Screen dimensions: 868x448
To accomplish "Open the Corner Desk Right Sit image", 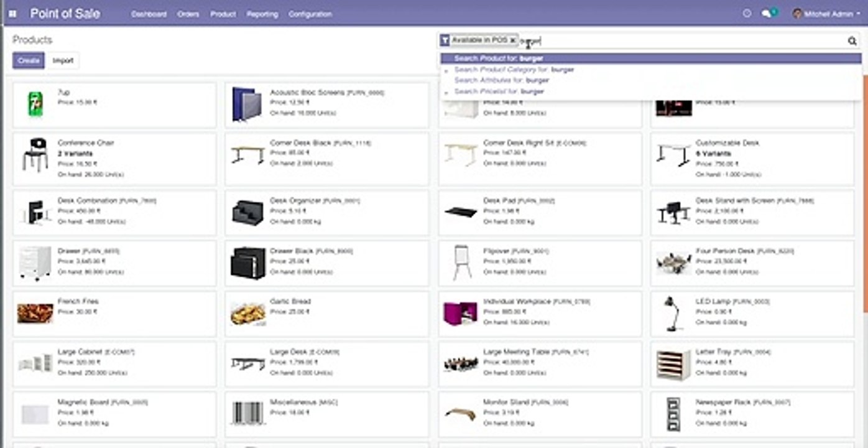I will point(461,155).
